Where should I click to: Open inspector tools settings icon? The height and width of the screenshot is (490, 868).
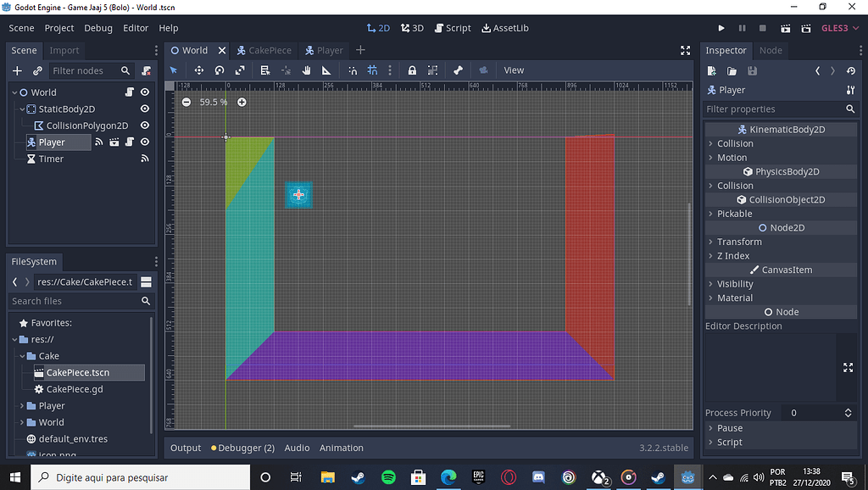[x=851, y=90]
